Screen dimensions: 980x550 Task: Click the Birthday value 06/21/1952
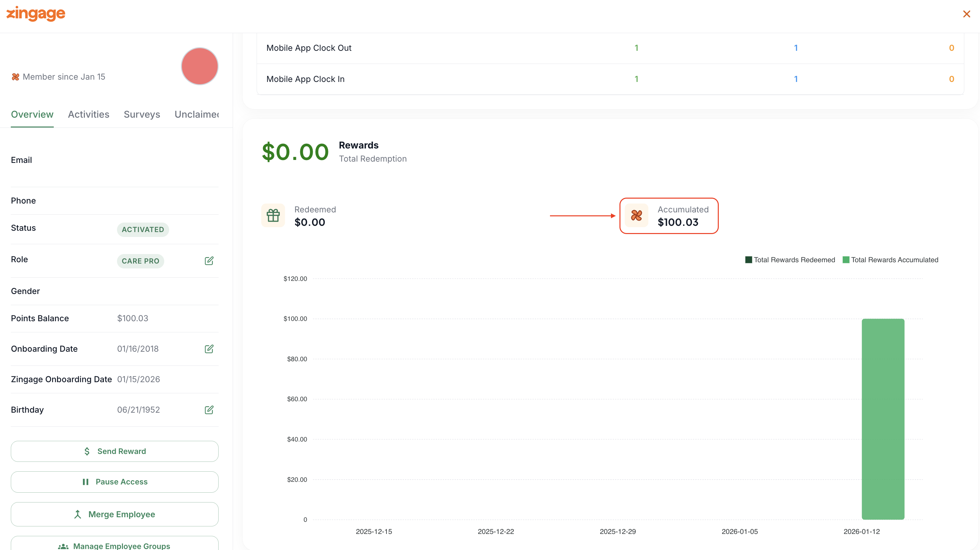pyautogui.click(x=138, y=410)
